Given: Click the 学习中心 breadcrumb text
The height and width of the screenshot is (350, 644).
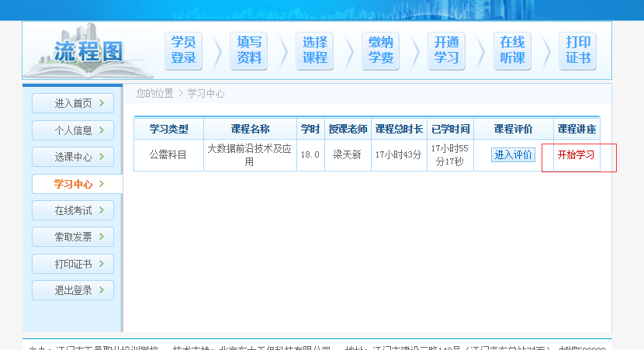Looking at the screenshot, I should 206,93.
